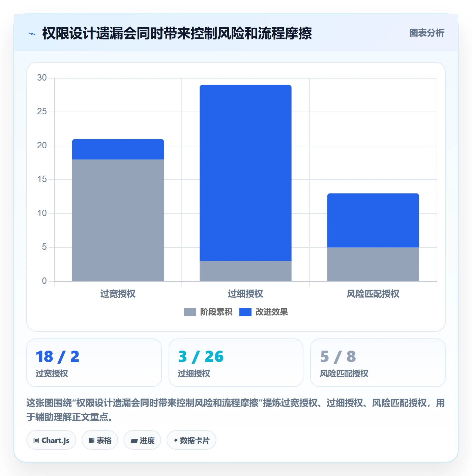Click the y-axis value 25
The height and width of the screenshot is (476, 472).
click(x=42, y=112)
